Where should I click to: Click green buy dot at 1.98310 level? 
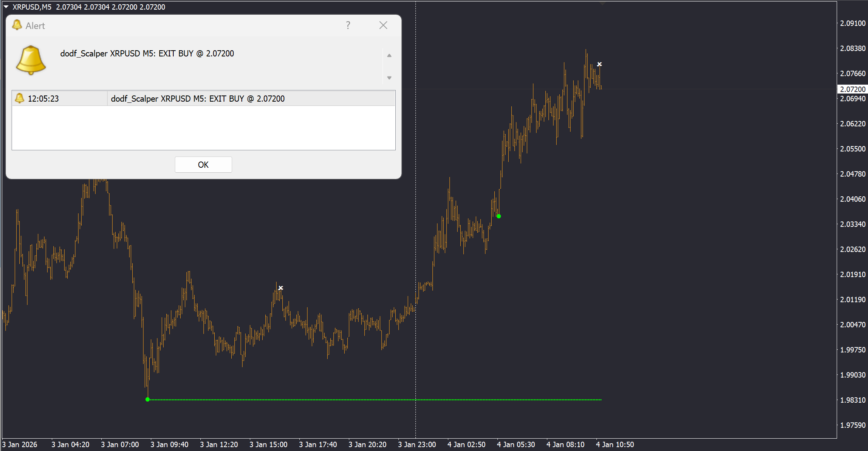[x=147, y=399]
